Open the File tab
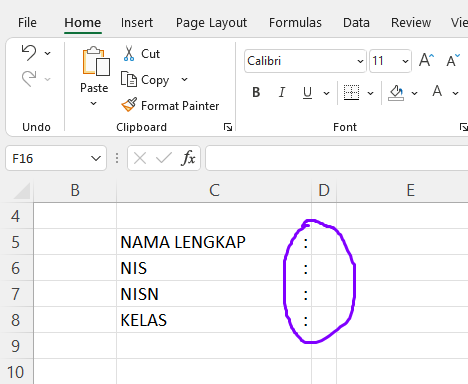 (x=27, y=23)
